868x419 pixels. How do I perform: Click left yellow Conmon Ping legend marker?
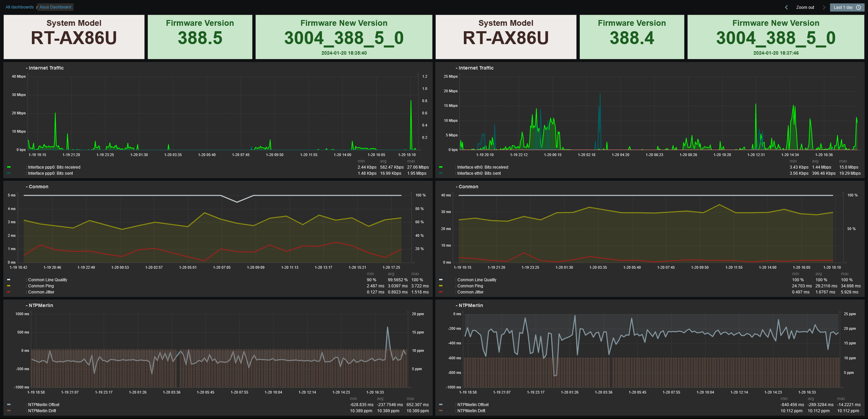[9, 286]
